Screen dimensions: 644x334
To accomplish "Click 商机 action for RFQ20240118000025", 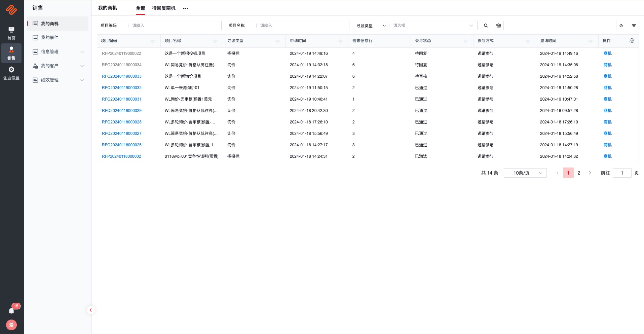I will click(608, 145).
